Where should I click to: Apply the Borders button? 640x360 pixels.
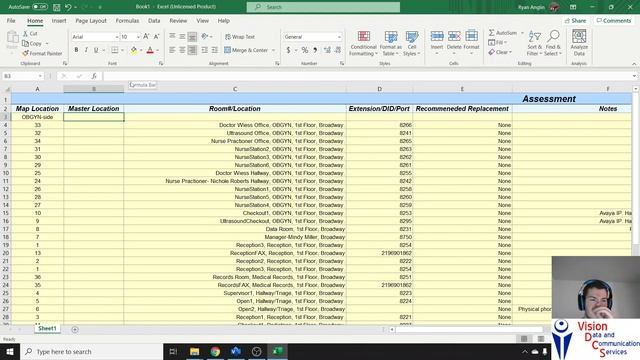click(x=115, y=50)
